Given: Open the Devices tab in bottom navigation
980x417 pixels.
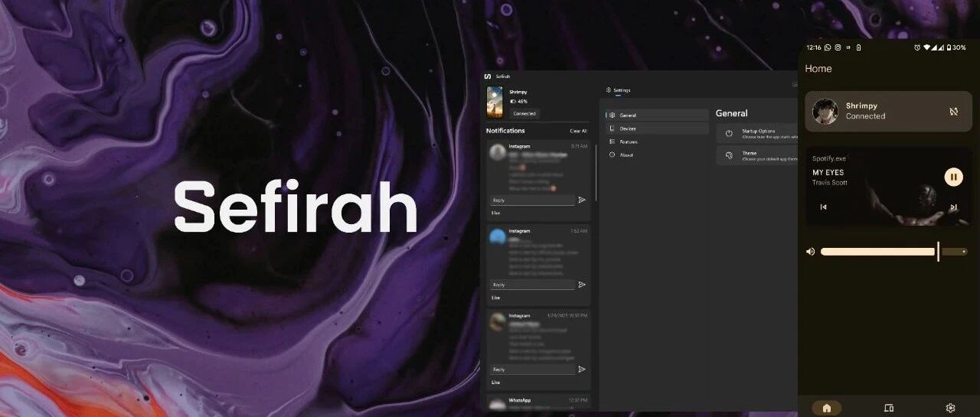Looking at the screenshot, I should point(889,408).
